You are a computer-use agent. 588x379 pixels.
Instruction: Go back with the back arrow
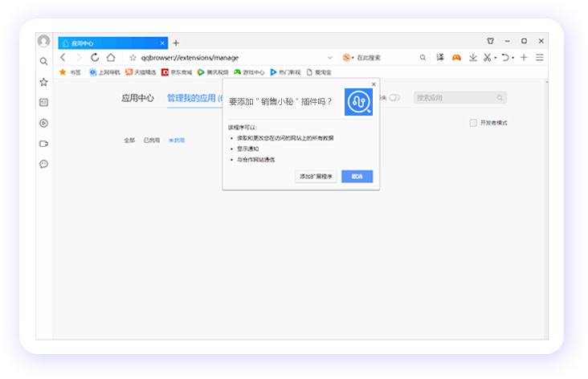[x=63, y=57]
